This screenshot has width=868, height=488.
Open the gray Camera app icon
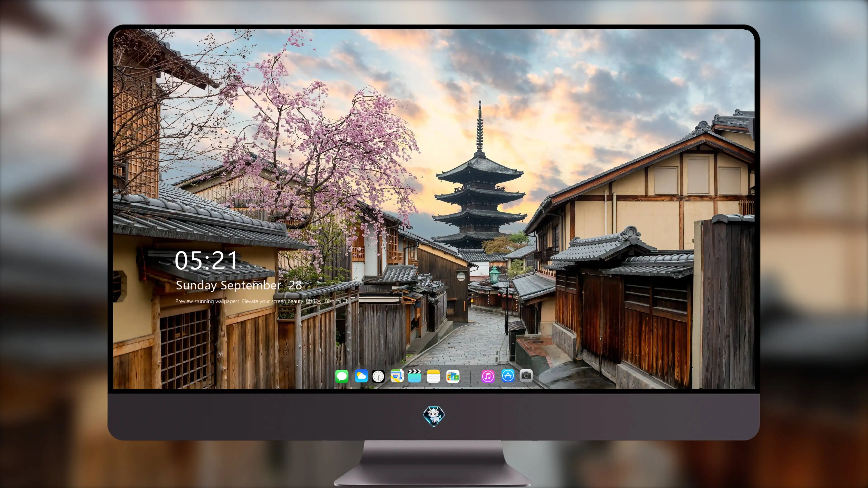point(526,375)
